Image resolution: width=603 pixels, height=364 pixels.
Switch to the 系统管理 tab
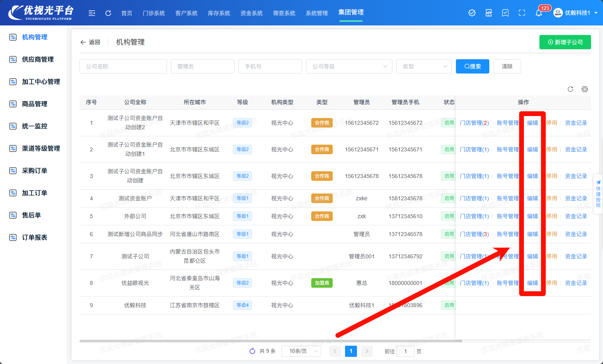317,13
